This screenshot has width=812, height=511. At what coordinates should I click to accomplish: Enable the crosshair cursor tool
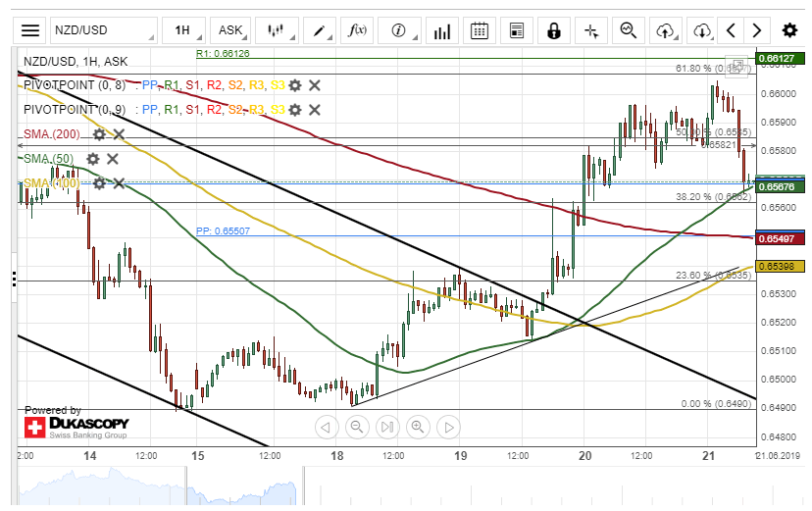pyautogui.click(x=591, y=30)
